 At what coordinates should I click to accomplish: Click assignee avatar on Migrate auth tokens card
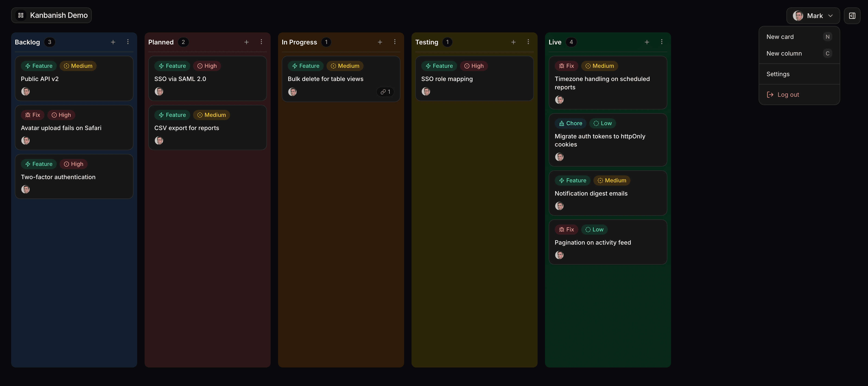pyautogui.click(x=559, y=157)
